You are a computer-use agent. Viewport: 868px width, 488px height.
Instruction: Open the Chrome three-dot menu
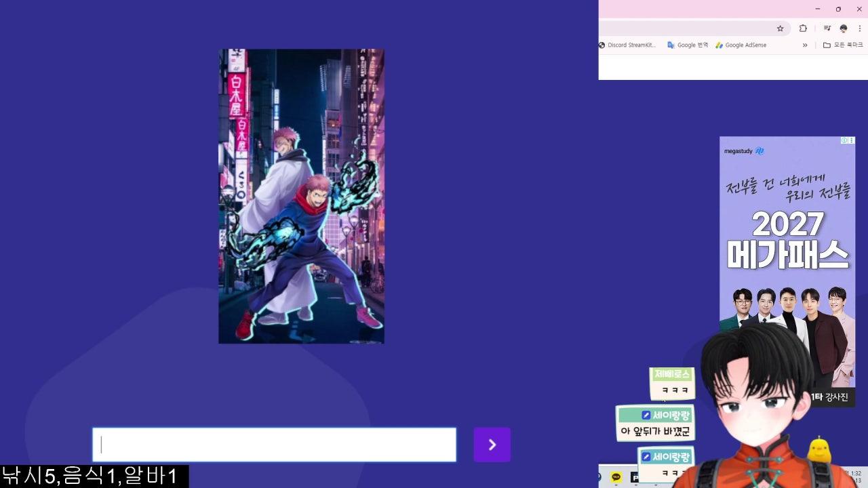(x=859, y=28)
